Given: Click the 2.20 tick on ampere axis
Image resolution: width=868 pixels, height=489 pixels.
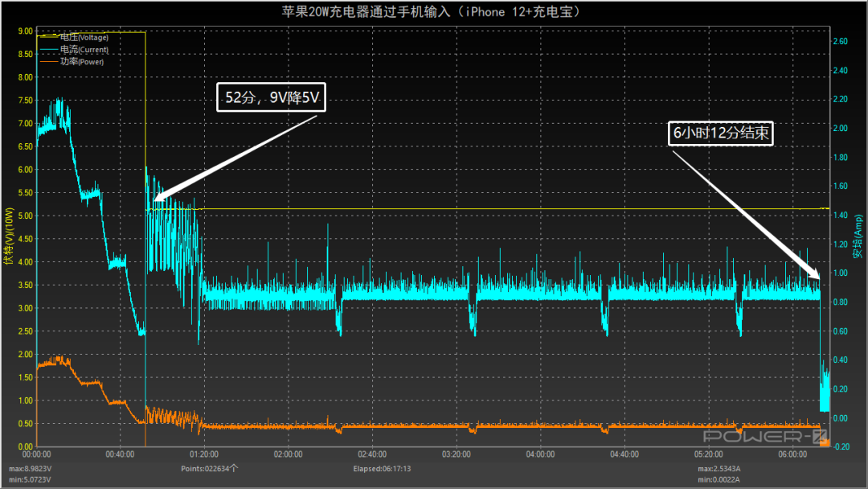Looking at the screenshot, I should pos(841,99).
